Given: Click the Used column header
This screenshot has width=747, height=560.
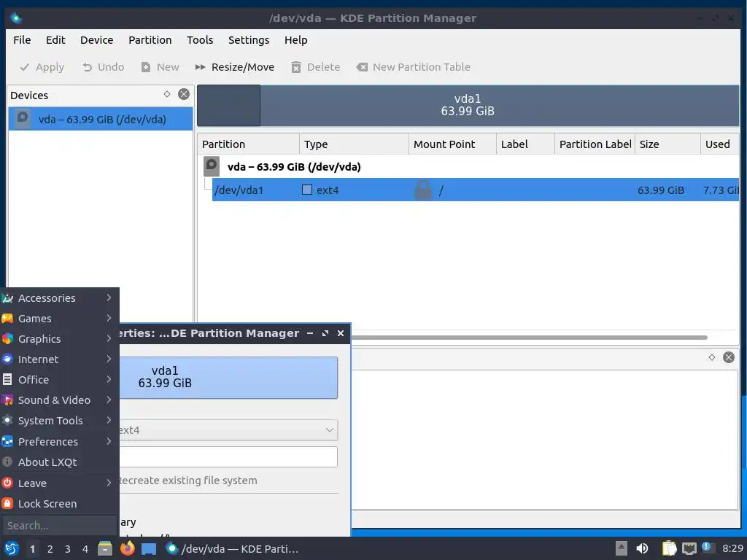Looking at the screenshot, I should click(x=719, y=144).
